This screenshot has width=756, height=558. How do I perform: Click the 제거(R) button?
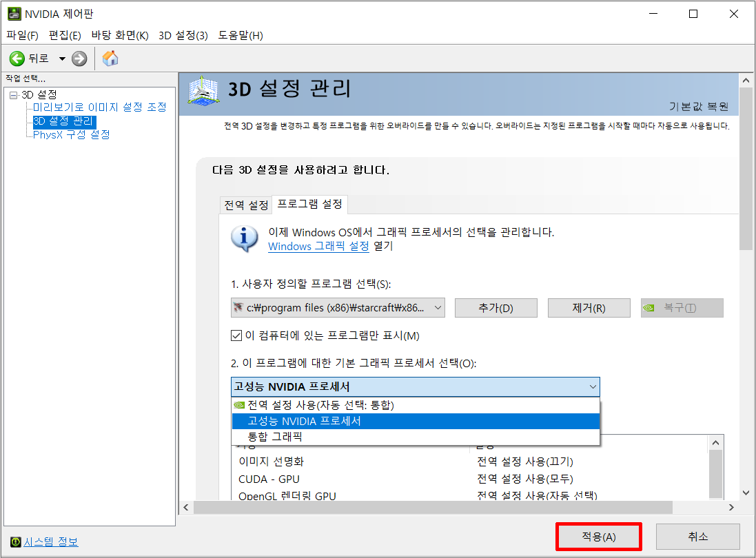click(589, 308)
